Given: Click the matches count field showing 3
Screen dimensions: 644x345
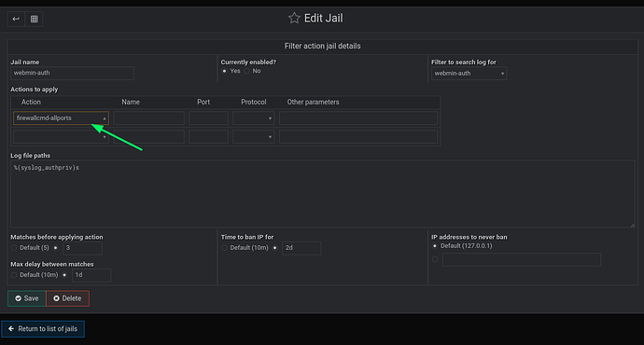Looking at the screenshot, I should click(x=82, y=248).
